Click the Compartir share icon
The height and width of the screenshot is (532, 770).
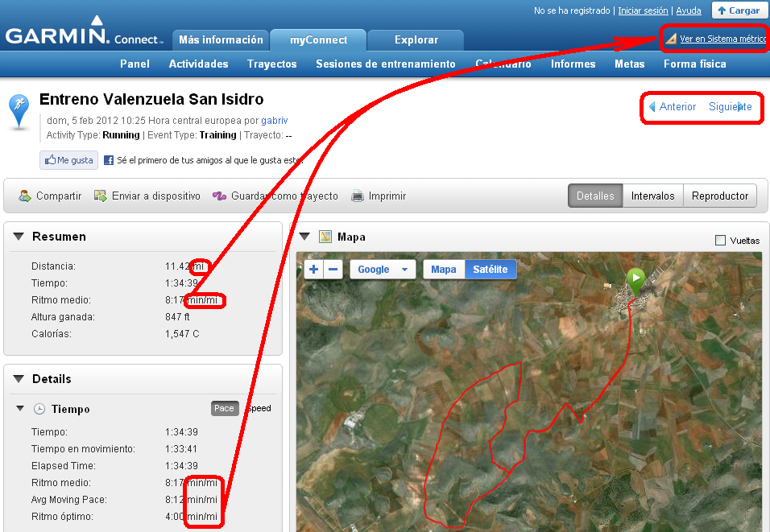click(25, 196)
